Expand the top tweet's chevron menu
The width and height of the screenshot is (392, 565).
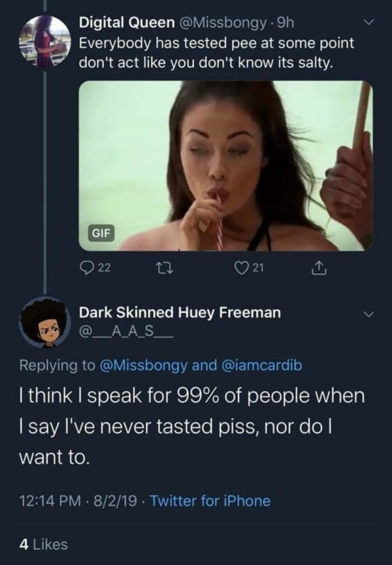coord(369,24)
